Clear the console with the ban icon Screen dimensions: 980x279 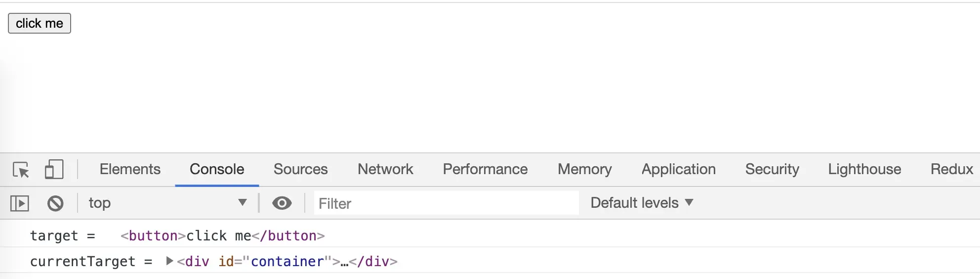coord(55,203)
